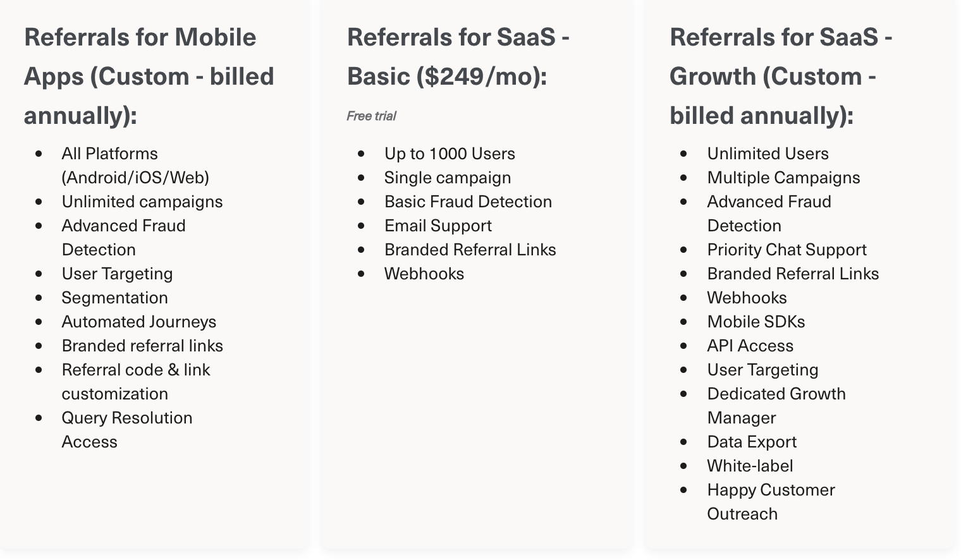Select the White-label item
Viewport: 961px width, 560px height.
pyautogui.click(x=750, y=466)
